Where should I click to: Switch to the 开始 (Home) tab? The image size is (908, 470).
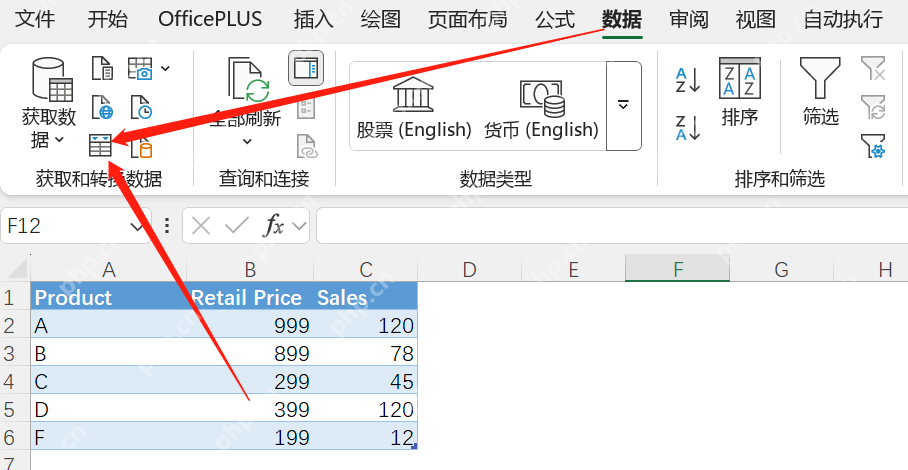(107, 19)
